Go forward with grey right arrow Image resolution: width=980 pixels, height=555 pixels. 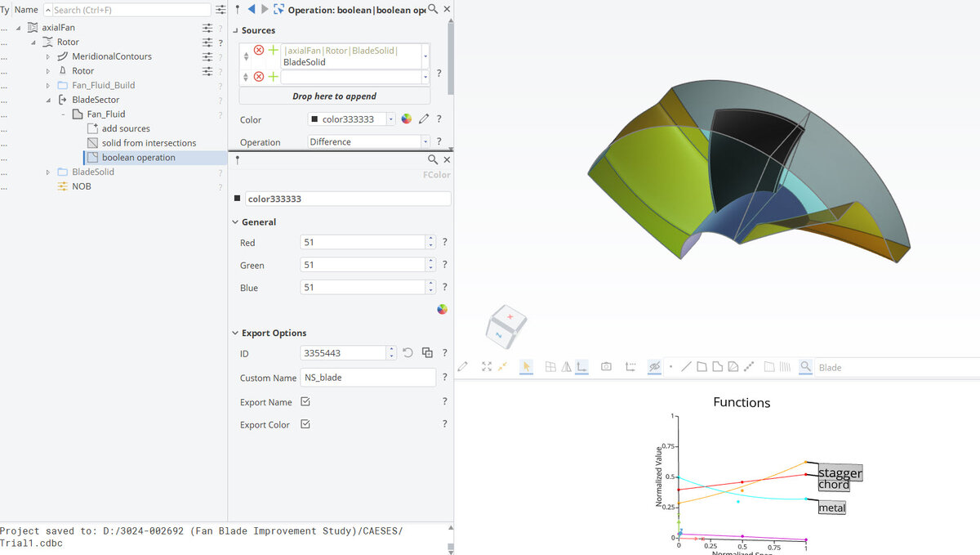pyautogui.click(x=264, y=9)
